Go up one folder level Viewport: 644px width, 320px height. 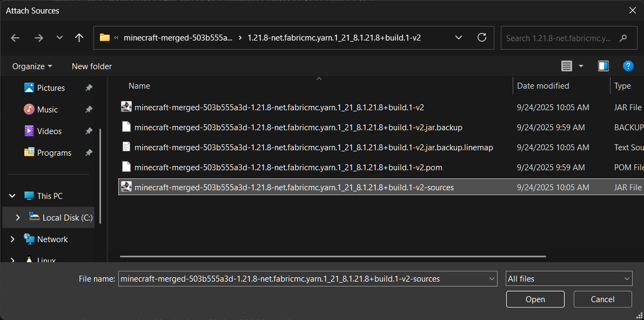(79, 38)
